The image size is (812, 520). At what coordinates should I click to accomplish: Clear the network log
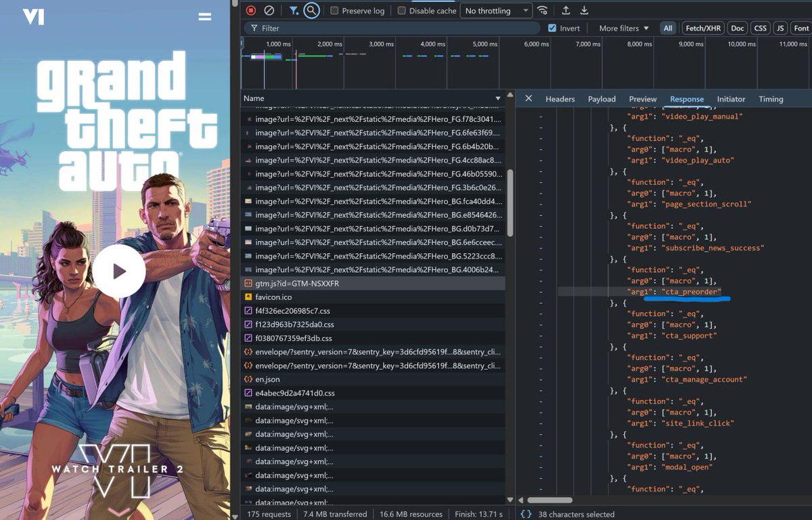(269, 10)
